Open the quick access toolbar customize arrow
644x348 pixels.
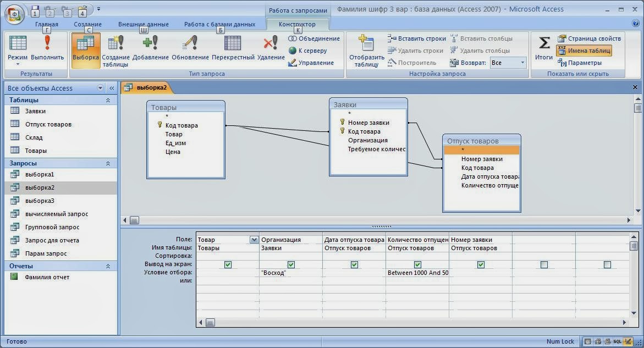click(98, 9)
